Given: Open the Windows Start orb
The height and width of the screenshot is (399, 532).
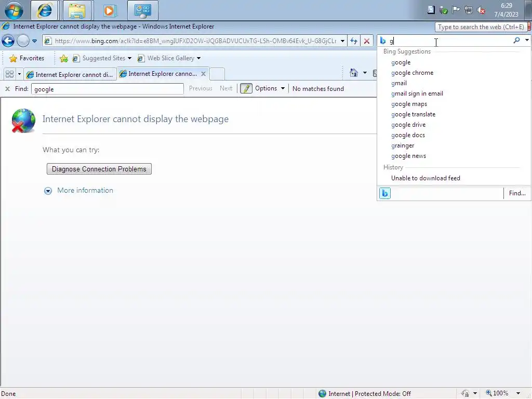Looking at the screenshot, I should tap(14, 10).
